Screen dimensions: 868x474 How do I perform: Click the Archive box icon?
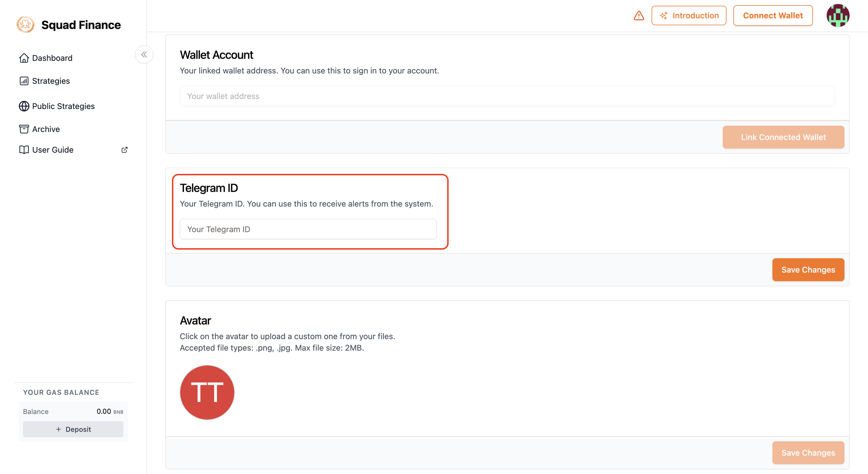pos(24,129)
